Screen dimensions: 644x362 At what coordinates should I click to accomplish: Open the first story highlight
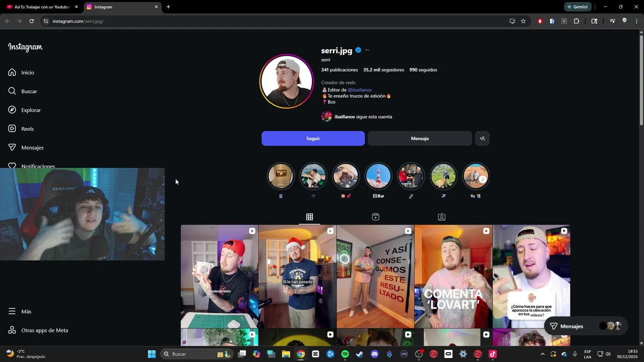(280, 176)
